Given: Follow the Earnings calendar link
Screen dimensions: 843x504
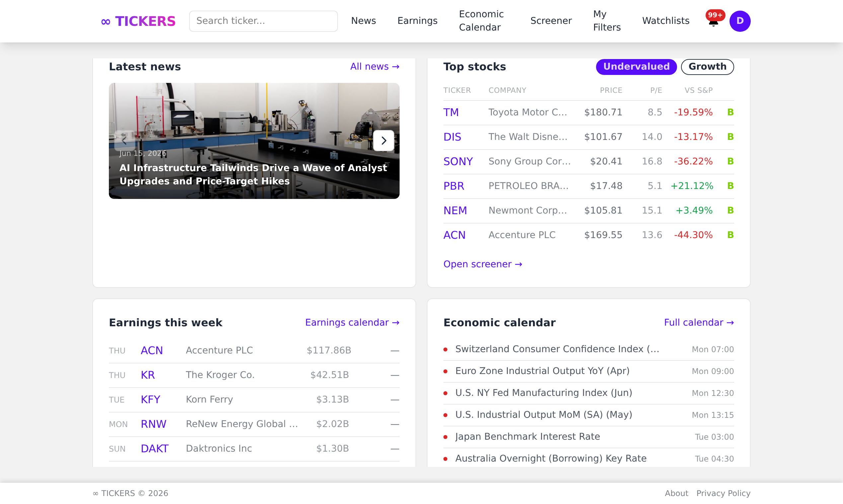Looking at the screenshot, I should pos(352,323).
